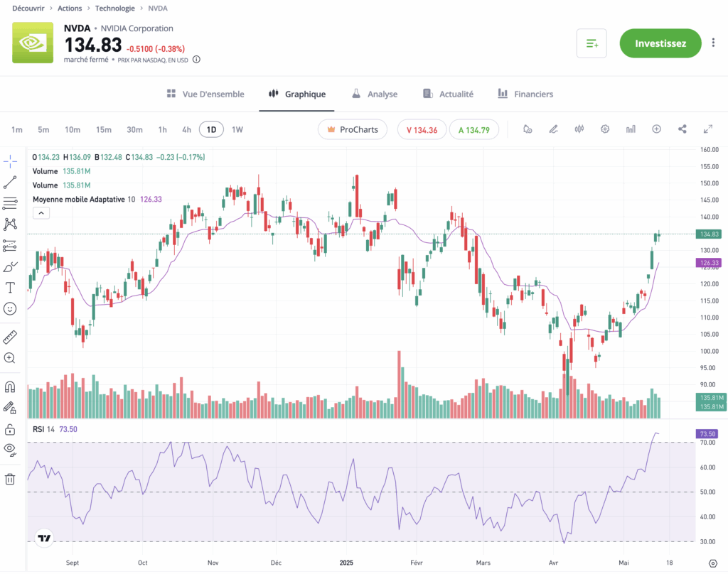
Task: Set timeframe to 1W
Action: click(237, 129)
